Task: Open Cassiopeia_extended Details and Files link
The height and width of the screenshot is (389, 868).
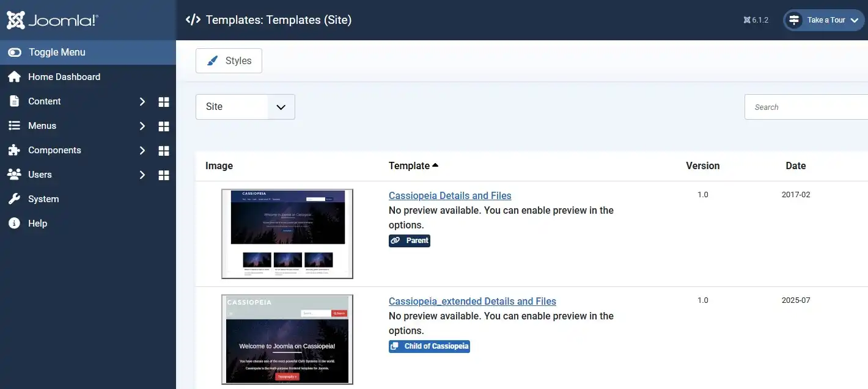Action: tap(473, 302)
